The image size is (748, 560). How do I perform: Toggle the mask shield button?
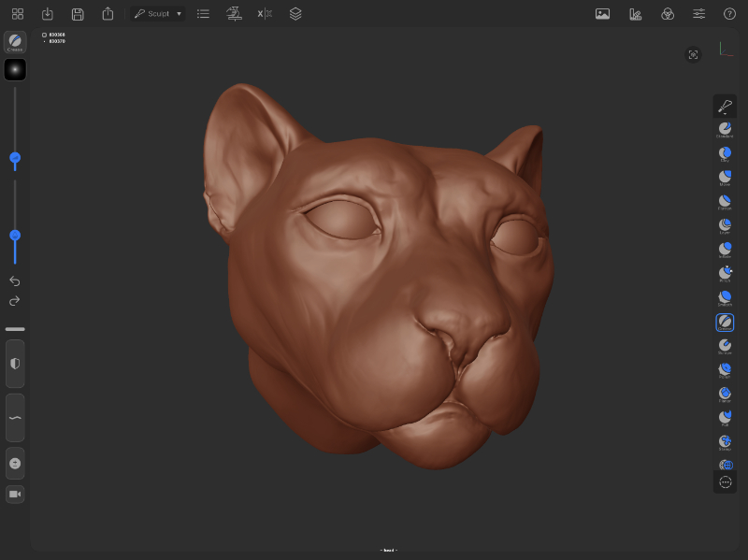(x=15, y=364)
